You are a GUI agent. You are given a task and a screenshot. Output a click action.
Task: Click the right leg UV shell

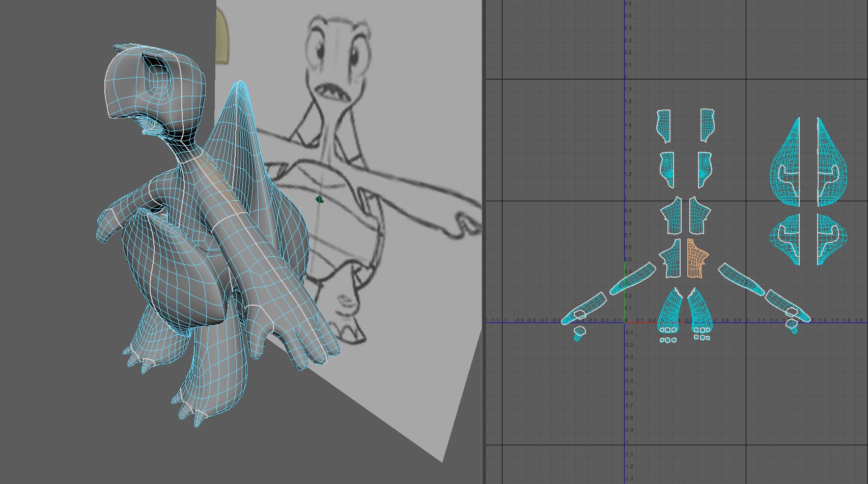(x=699, y=310)
